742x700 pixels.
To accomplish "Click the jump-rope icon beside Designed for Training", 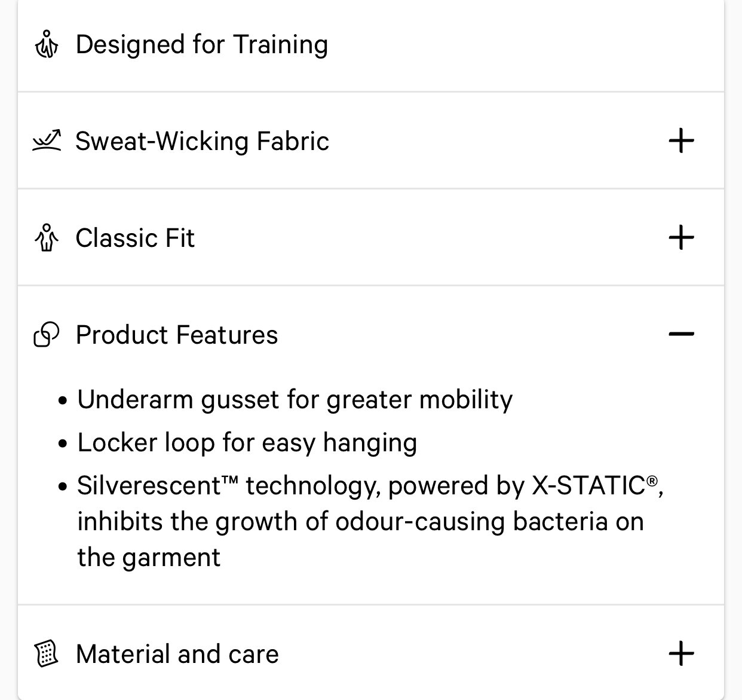I will click(47, 45).
